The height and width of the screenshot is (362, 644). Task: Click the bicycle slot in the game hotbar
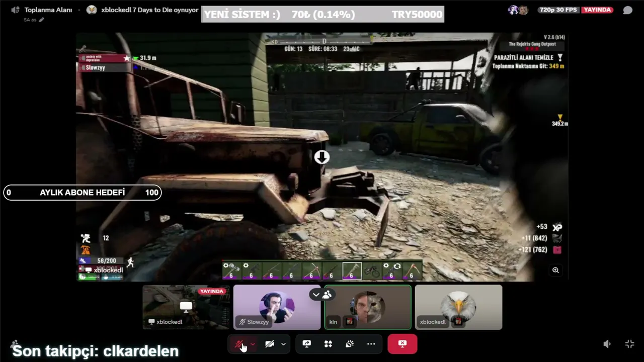pos(372,270)
